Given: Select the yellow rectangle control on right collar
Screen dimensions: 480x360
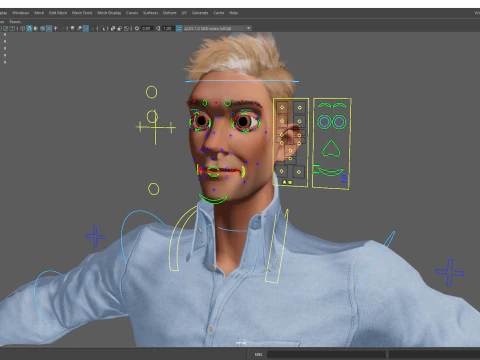Looking at the screenshot, I should (277, 247).
